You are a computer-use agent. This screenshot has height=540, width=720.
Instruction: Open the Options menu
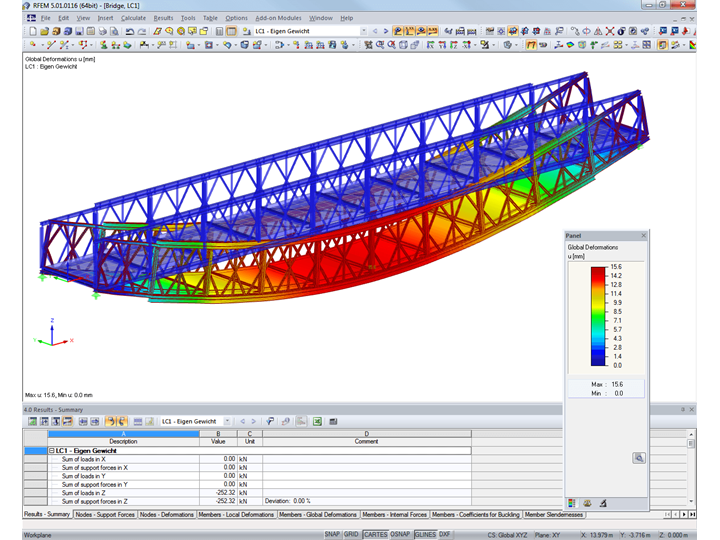(x=236, y=18)
